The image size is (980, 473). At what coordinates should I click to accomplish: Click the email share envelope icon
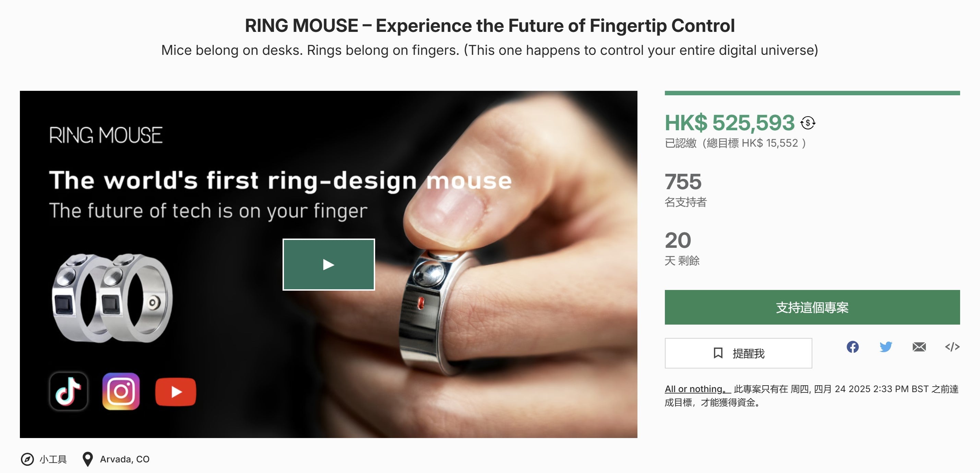pyautogui.click(x=919, y=347)
